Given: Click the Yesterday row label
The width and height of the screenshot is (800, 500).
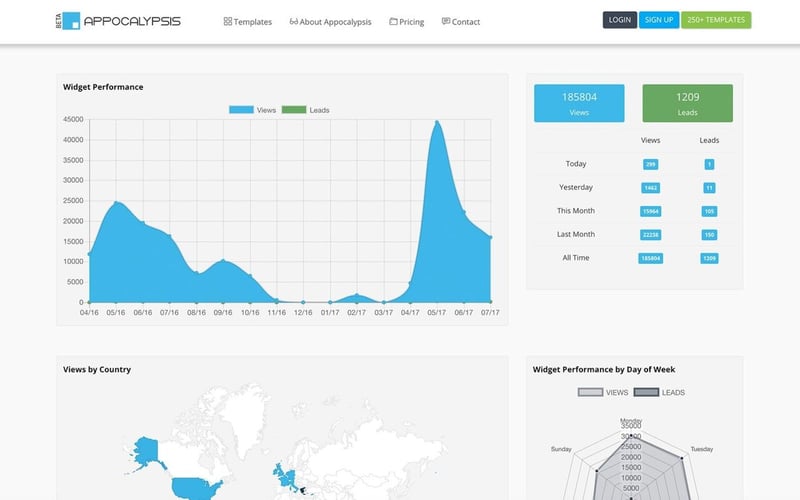Looking at the screenshot, I should pos(576,187).
